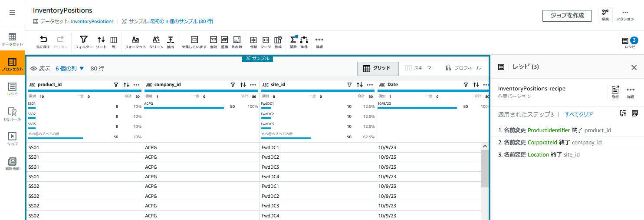This screenshot has width=644, height=220.
Task: Open the Outliers (外れ数) tool
Action: pos(237,42)
